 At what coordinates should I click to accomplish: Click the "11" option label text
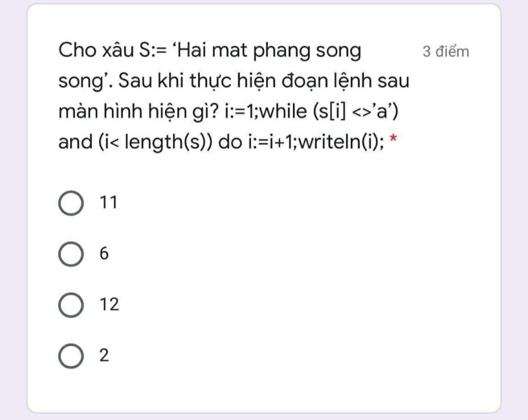coord(109,203)
